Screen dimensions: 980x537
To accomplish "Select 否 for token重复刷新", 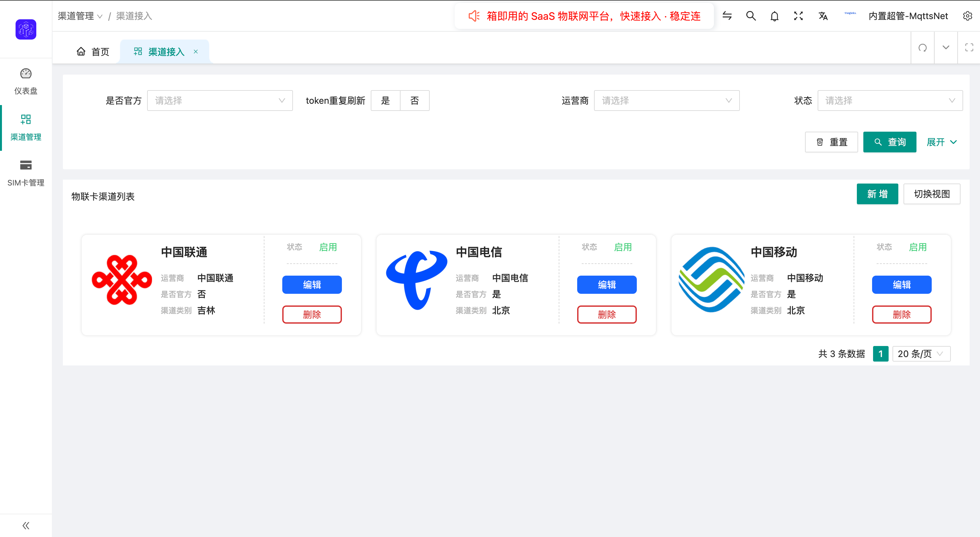I will coord(415,101).
